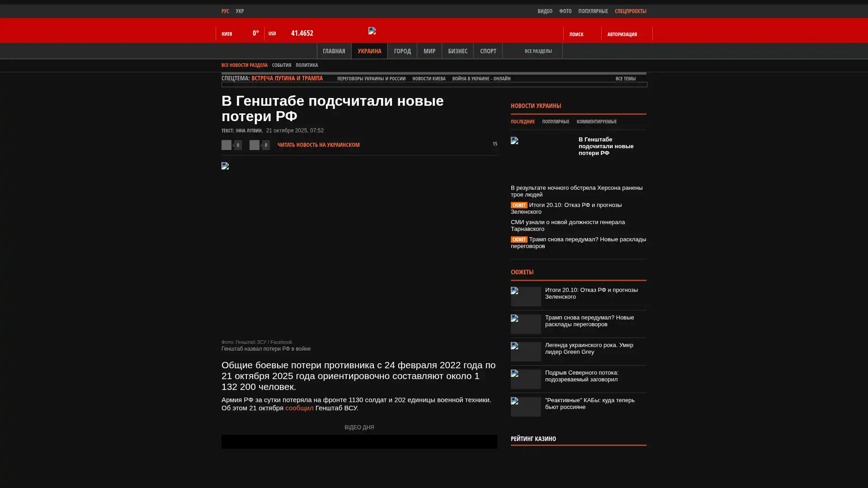Switch site language to УКР
Viewport: 868px width, 488px height.
pyautogui.click(x=240, y=11)
